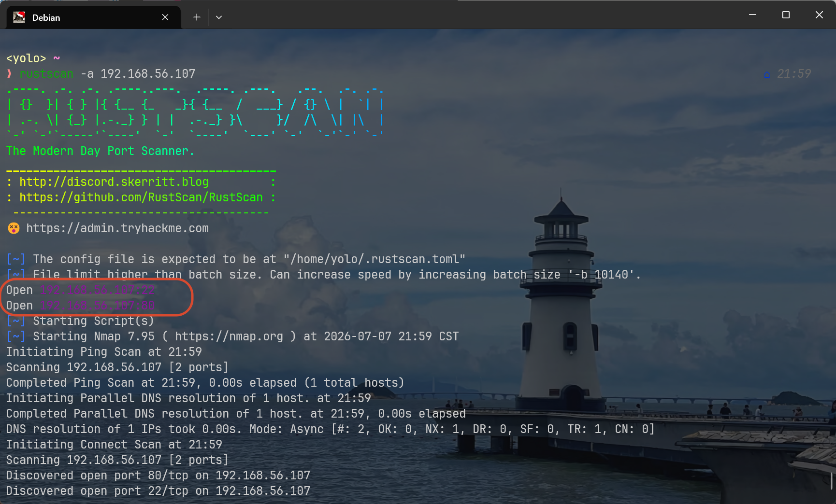Click 'Initiating Ping Scan at 21:59' line
The height and width of the screenshot is (504, 836).
pyautogui.click(x=104, y=352)
